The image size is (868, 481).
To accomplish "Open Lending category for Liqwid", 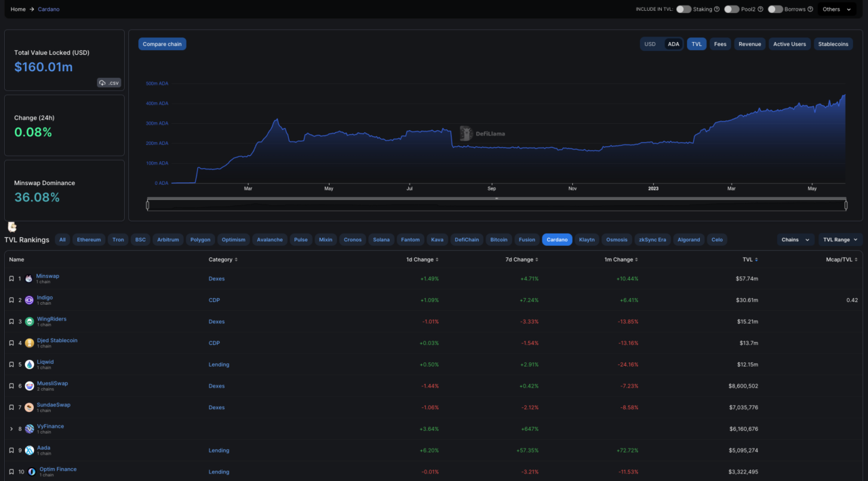I will [219, 364].
